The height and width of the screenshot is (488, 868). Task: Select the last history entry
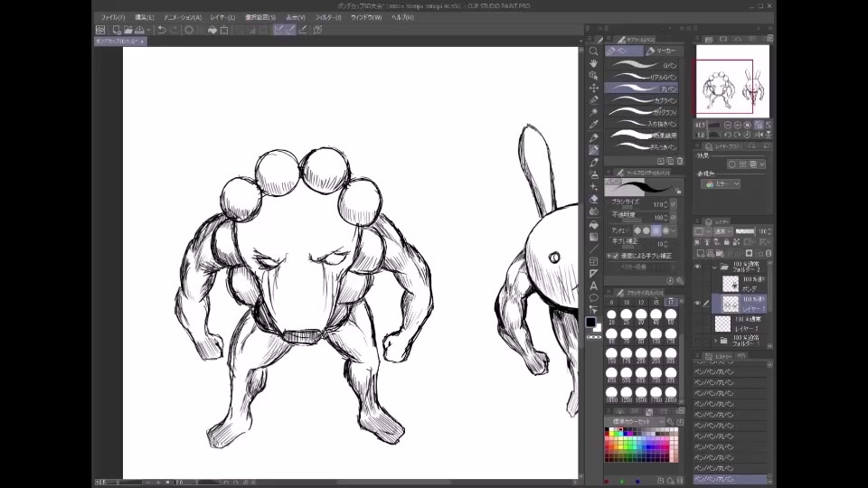pos(731,479)
